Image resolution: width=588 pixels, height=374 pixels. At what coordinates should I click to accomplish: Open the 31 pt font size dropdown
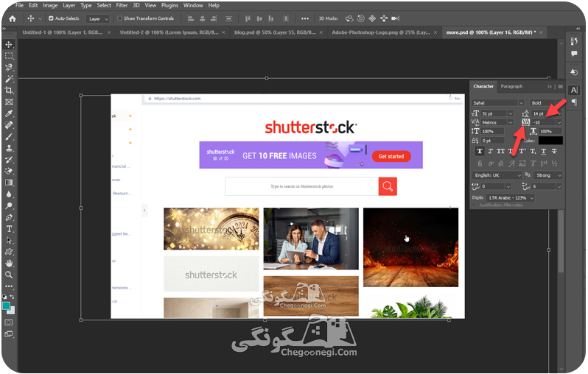coord(511,113)
